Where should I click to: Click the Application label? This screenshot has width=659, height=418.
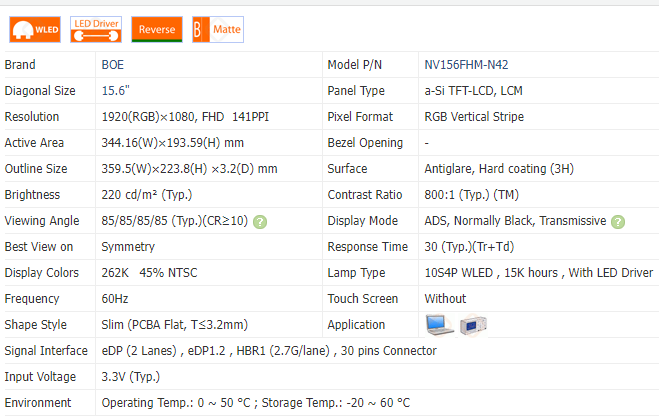click(356, 325)
